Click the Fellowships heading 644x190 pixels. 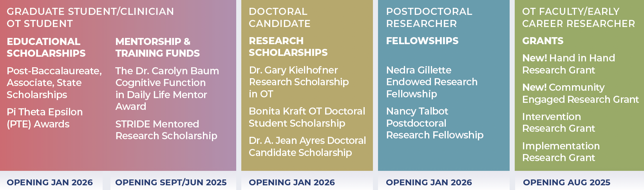[x=422, y=41]
